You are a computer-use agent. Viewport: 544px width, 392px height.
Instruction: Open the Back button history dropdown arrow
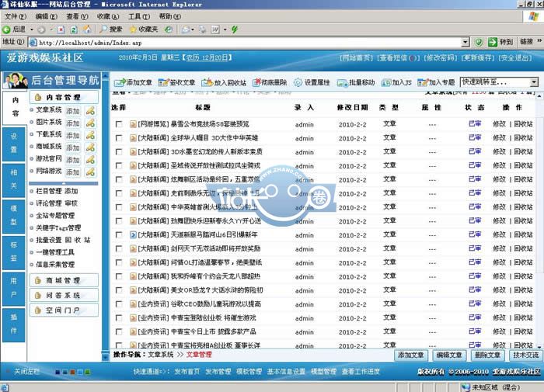click(x=31, y=29)
